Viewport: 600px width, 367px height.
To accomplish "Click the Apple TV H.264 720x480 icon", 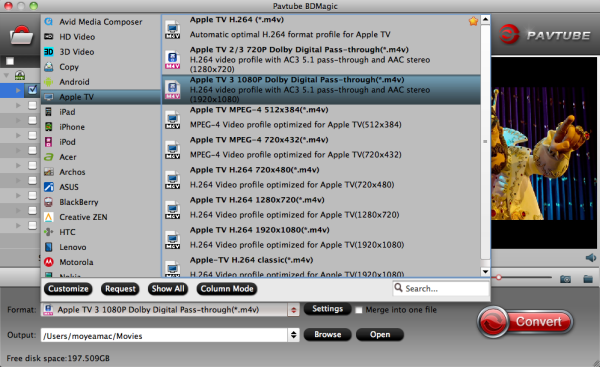I will pos(173,180).
